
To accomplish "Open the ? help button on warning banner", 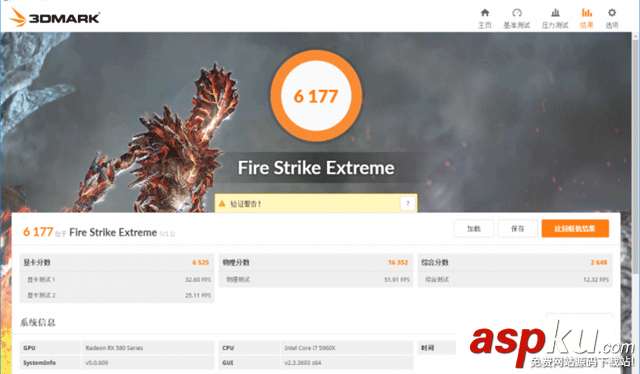I will (407, 203).
